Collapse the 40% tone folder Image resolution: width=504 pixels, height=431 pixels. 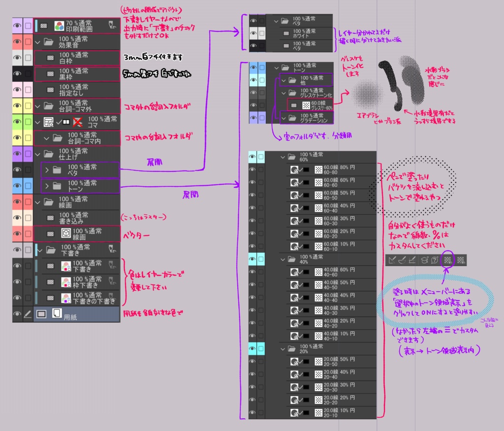point(283,260)
